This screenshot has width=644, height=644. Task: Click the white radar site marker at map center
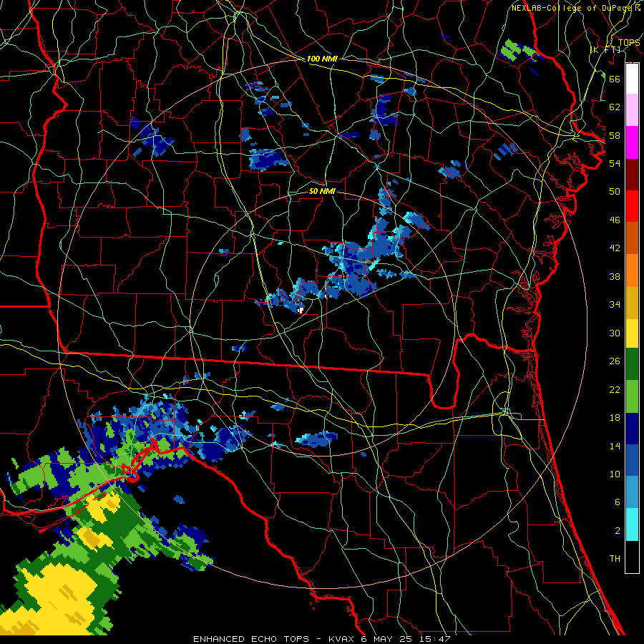pos(301,310)
